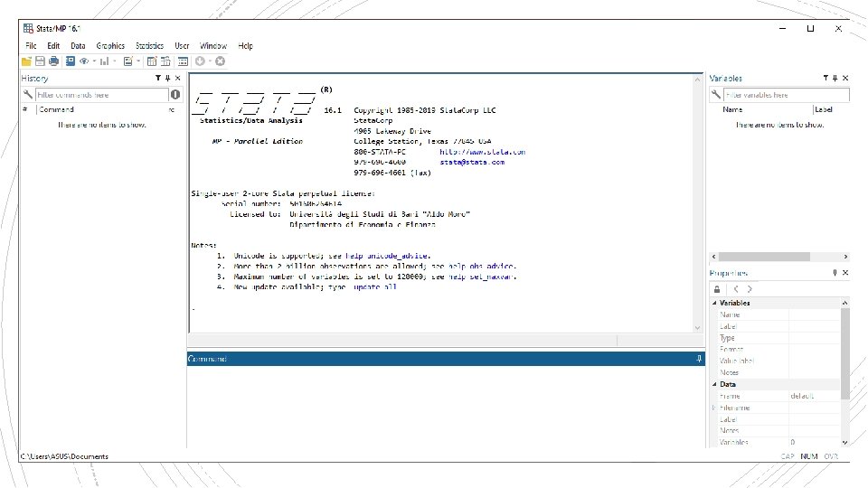Click the Variables panel horizontal scrollbar

tap(779, 257)
